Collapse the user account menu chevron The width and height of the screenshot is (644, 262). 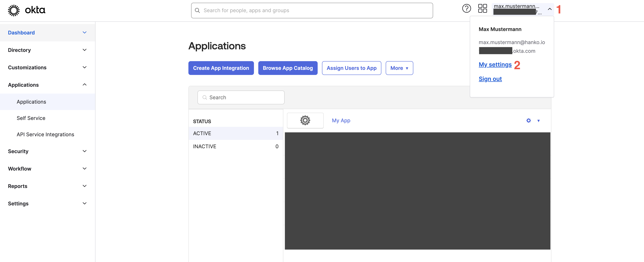pyautogui.click(x=549, y=9)
